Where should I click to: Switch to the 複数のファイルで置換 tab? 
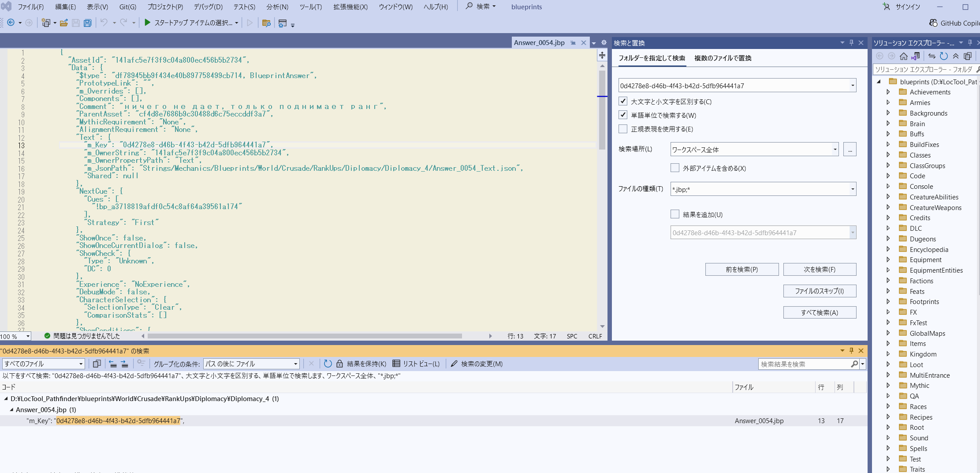pyautogui.click(x=723, y=58)
